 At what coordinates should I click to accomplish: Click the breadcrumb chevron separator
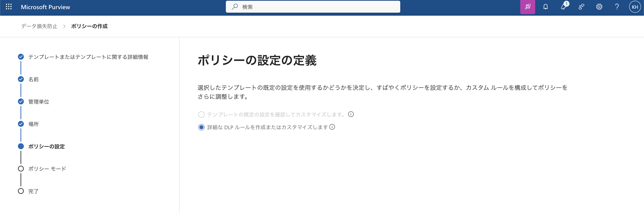point(64,26)
